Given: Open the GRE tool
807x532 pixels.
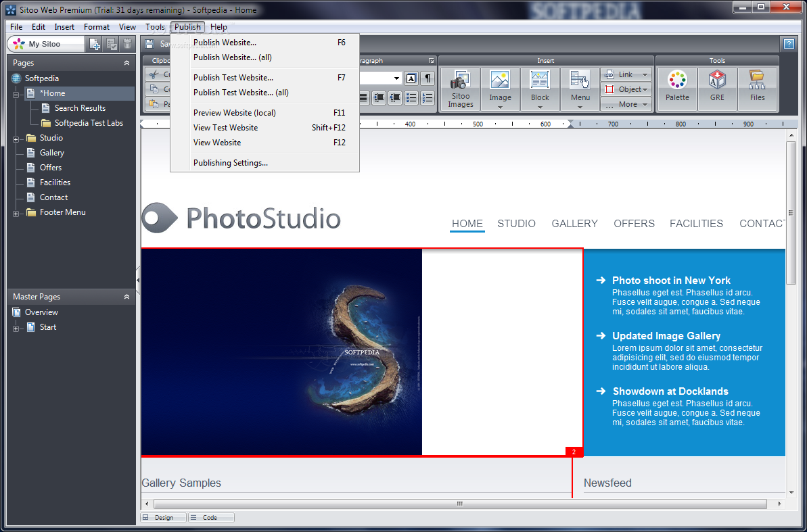Looking at the screenshot, I should click(x=718, y=89).
